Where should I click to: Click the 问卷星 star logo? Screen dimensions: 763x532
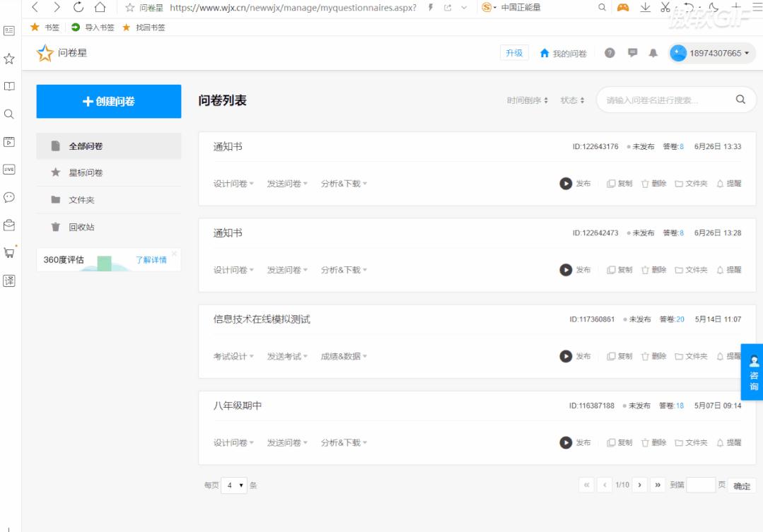(x=45, y=52)
